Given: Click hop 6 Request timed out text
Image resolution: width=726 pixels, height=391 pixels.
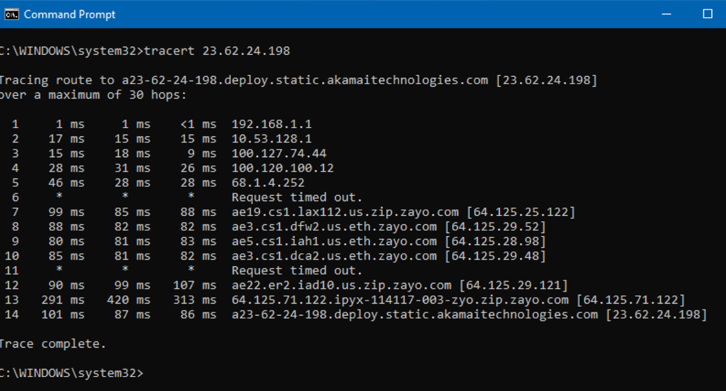Looking at the screenshot, I should coord(297,197).
